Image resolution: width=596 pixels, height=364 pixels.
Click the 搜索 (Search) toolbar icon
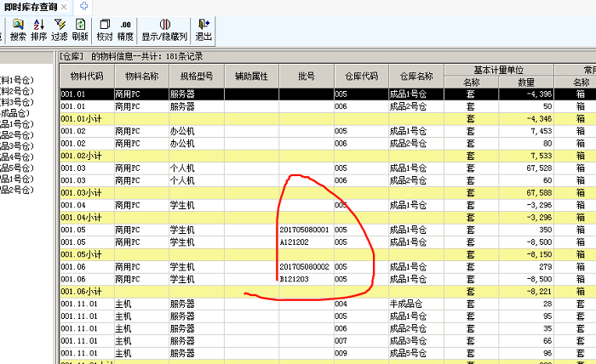(x=18, y=30)
